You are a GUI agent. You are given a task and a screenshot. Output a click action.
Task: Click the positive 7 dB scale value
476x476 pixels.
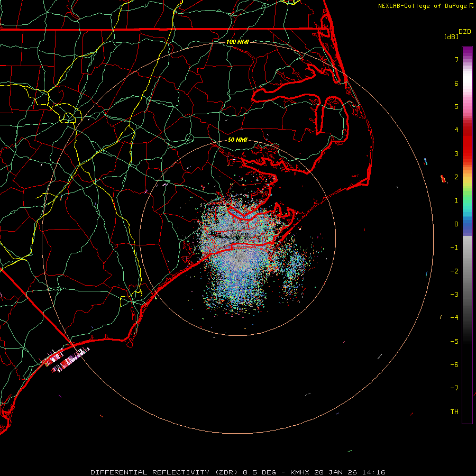456,59
